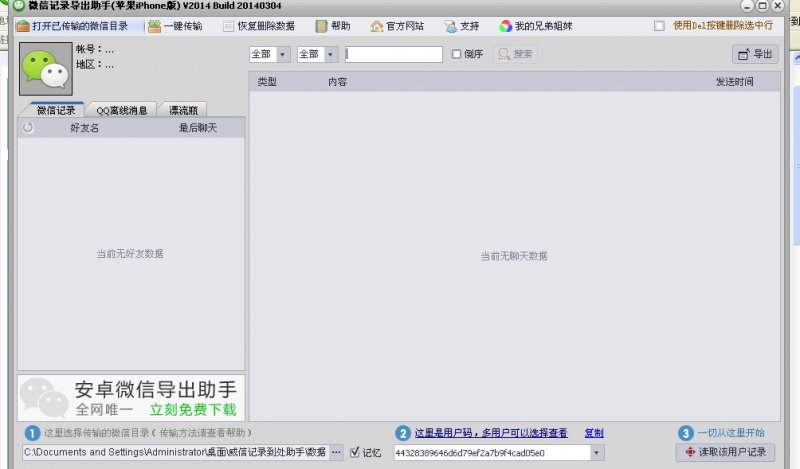Click the 内容 column header

(x=337, y=82)
